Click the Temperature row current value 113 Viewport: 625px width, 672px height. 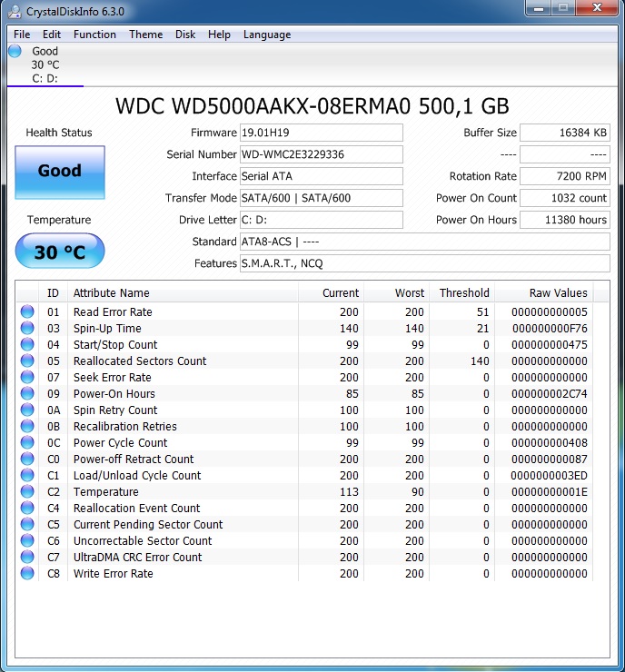click(349, 491)
